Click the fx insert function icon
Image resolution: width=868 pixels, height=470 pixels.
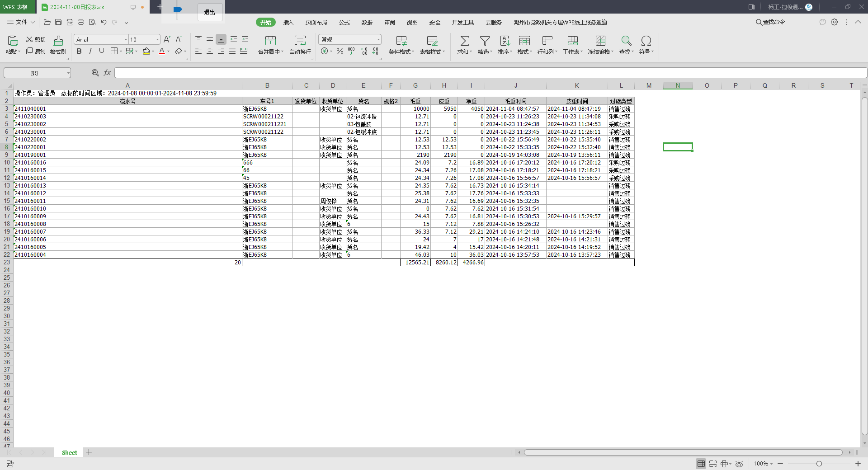tap(107, 73)
